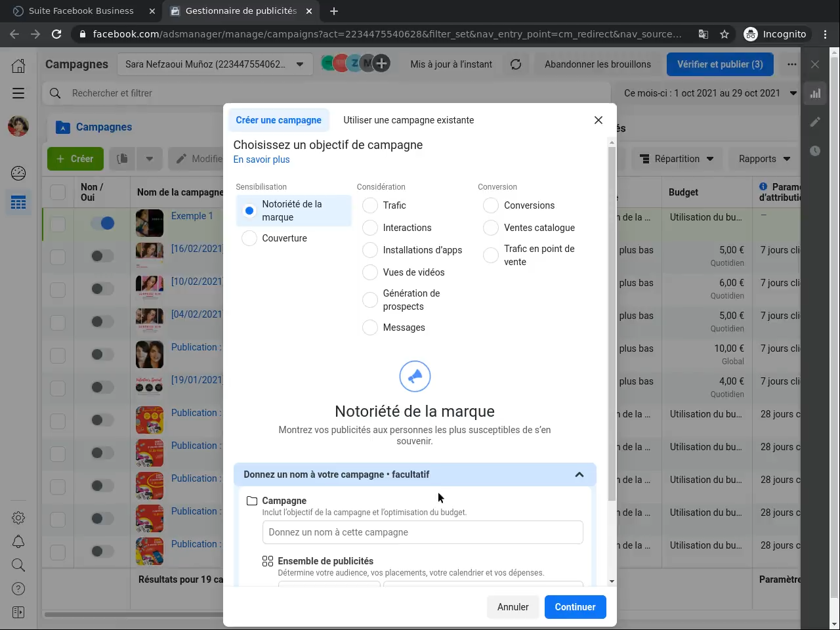
Task: Click the megaphone brand awareness icon
Action: click(415, 377)
